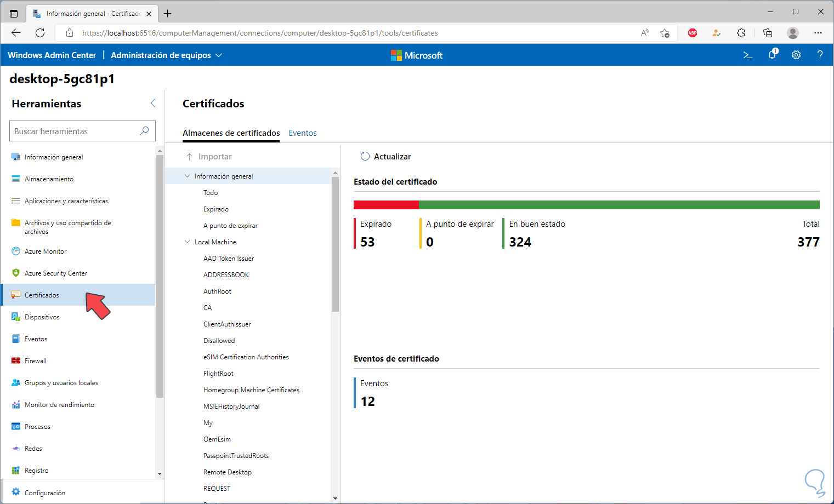This screenshot has width=834, height=504.
Task: Open the Azure Security Center tool
Action: (x=55, y=273)
